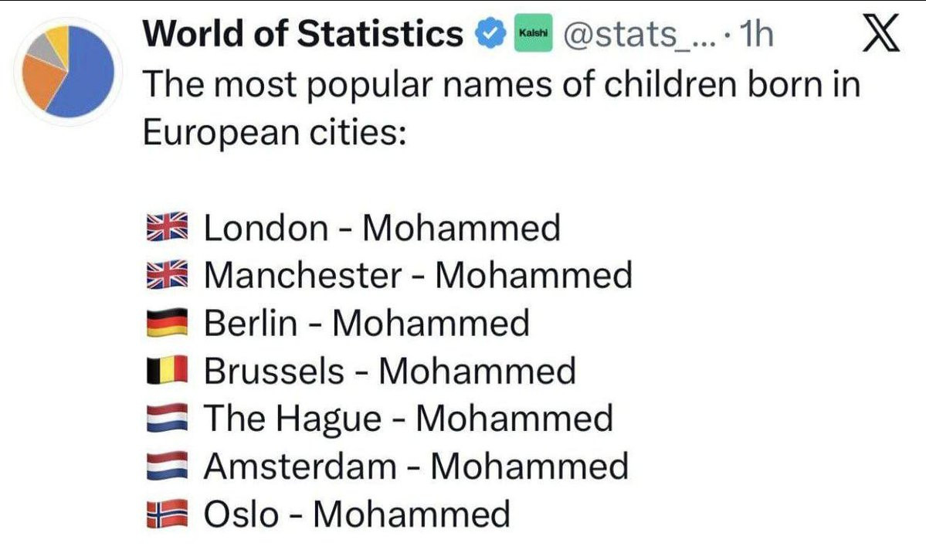
Task: Select the Belgian flag beside Brussels
Action: pyautogui.click(x=167, y=371)
